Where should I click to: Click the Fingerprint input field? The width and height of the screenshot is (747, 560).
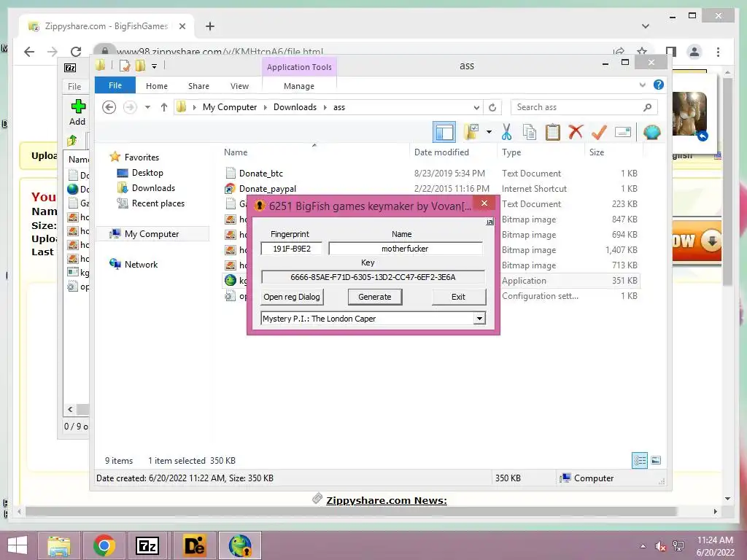point(292,249)
